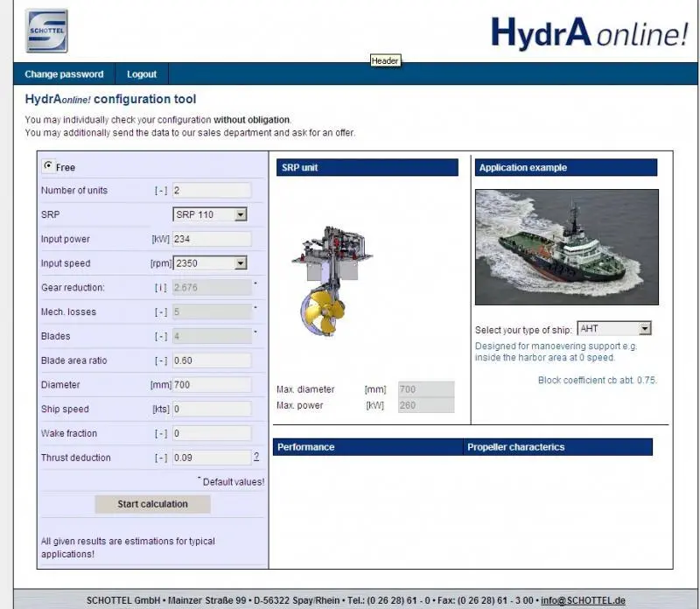Click the Start calculation button
700x609 pixels.
tap(152, 504)
